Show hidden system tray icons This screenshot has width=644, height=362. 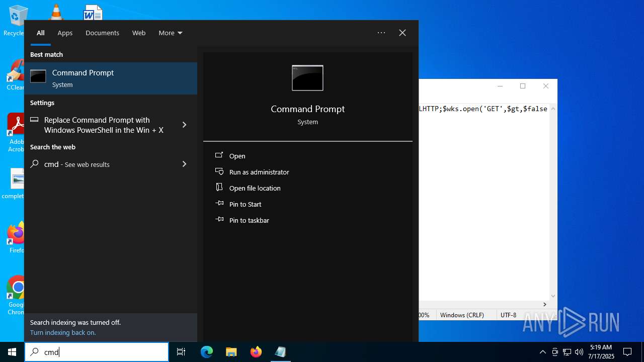pyautogui.click(x=542, y=352)
